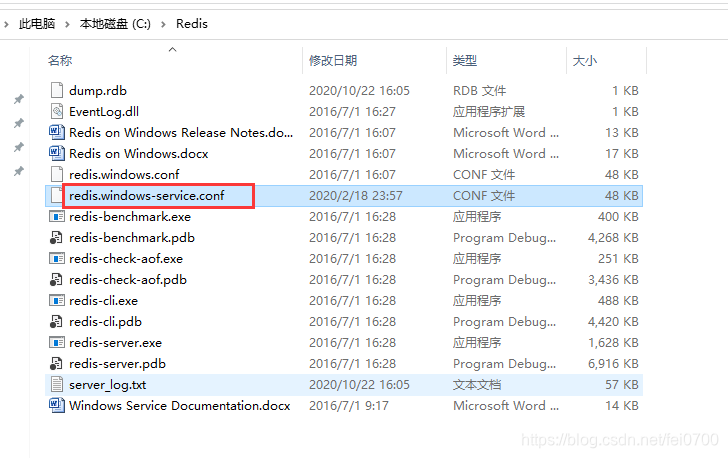Click the redis-server.pdb file icon
Screen dimensions: 728x458
[56, 363]
